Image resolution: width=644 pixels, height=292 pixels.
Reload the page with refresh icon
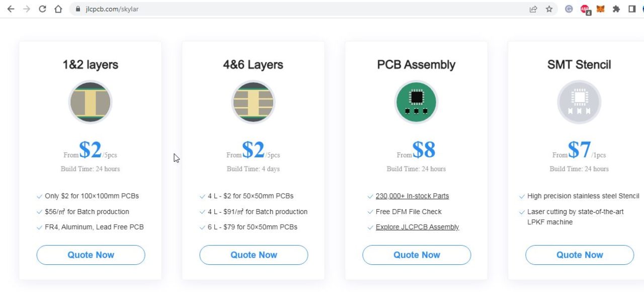pos(42,9)
